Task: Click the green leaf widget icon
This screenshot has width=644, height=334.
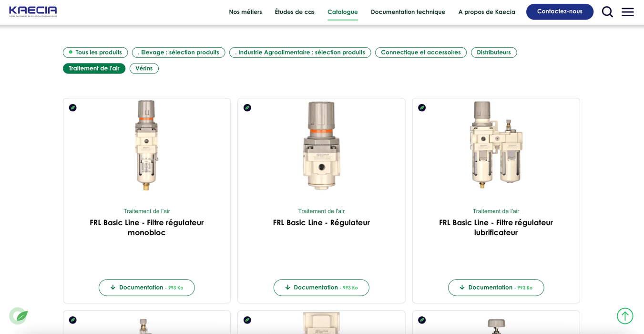Action: click(19, 316)
